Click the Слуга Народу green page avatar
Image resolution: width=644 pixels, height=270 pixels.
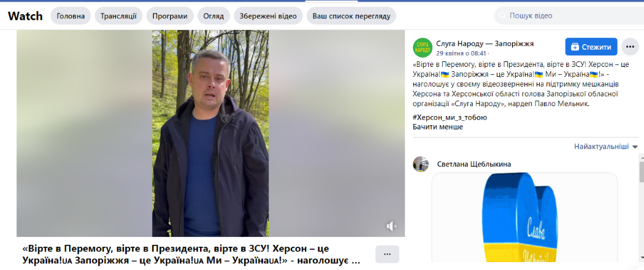tap(422, 47)
